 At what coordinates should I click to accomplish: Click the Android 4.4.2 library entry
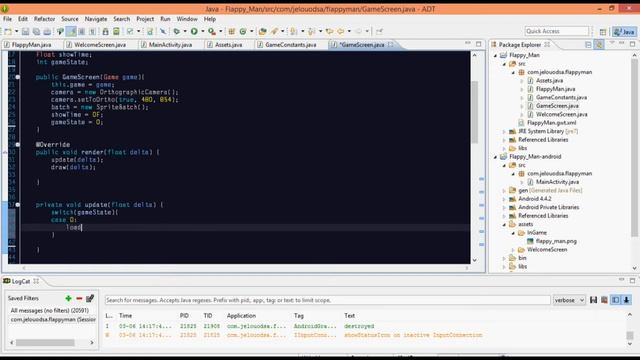(x=534, y=199)
